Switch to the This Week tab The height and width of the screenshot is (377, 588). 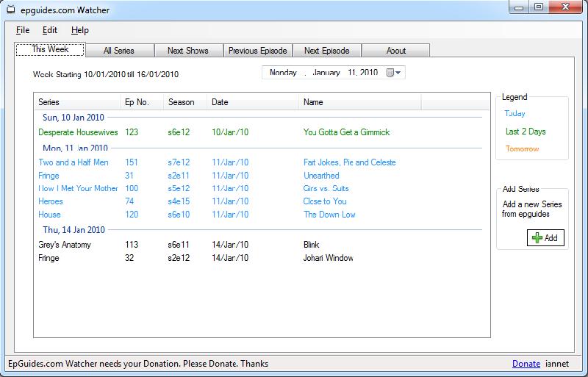[50, 49]
